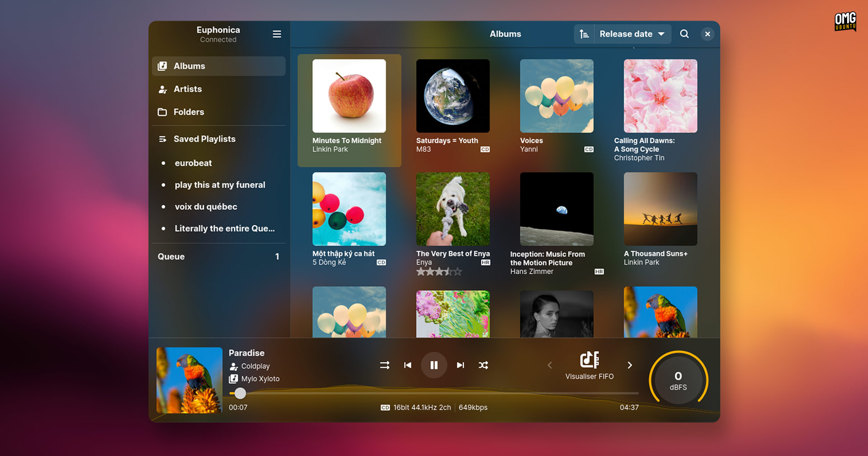The height and width of the screenshot is (456, 868).
Task: Open the Artists view
Action: (188, 89)
